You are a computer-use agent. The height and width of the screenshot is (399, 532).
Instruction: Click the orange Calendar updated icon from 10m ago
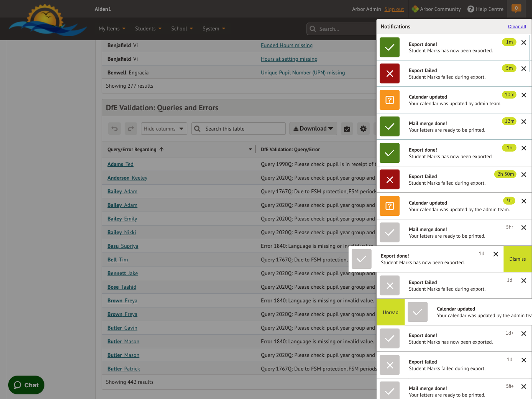coord(390,100)
